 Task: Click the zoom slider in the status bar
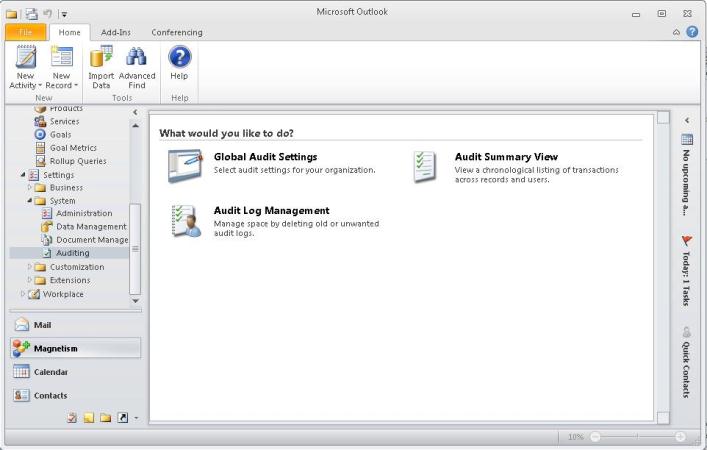638,438
